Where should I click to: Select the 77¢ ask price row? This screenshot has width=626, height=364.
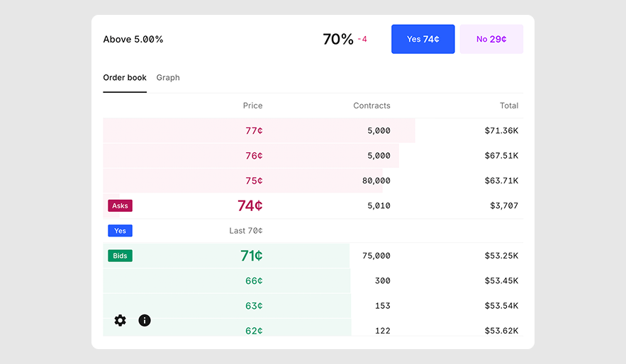click(254, 131)
